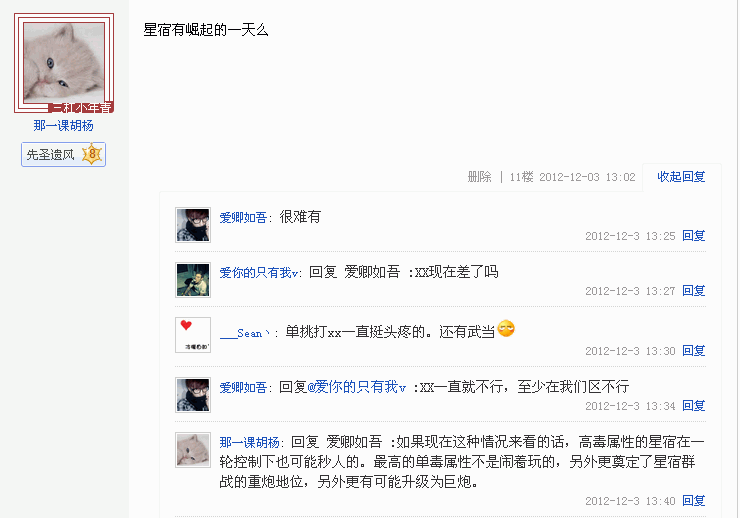Open 爱你的只有我v avatar thumbnail
This screenshot has height=518, width=740.
pos(193,280)
